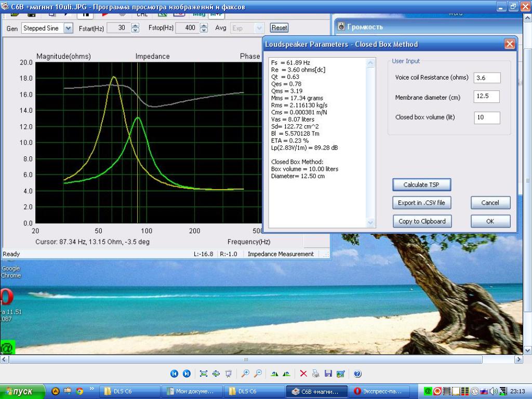Increase the Fstop(Hz) value with up arrow

click(204, 25)
